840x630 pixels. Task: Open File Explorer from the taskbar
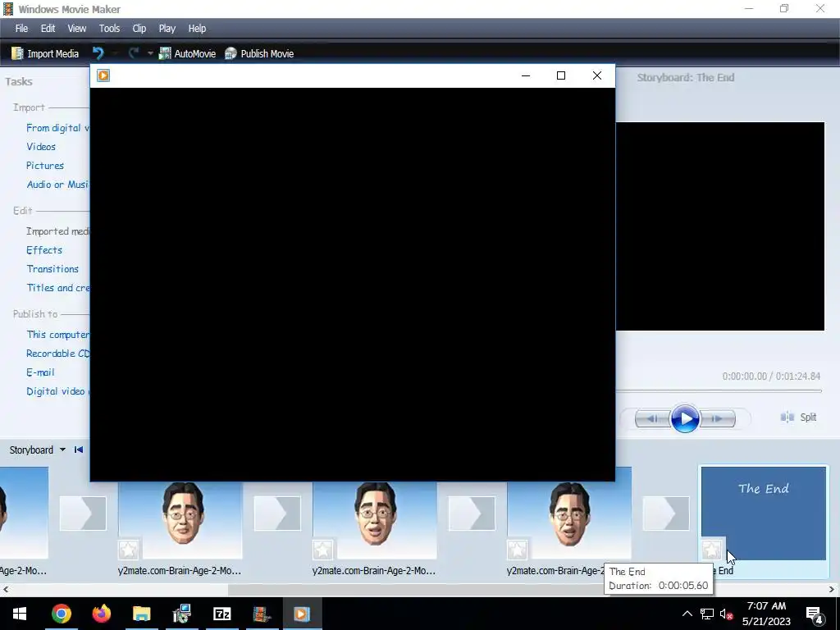point(141,614)
